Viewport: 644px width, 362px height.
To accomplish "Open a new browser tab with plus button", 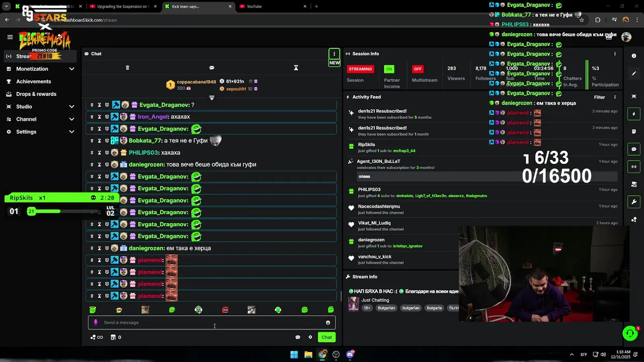I will 316,7.
